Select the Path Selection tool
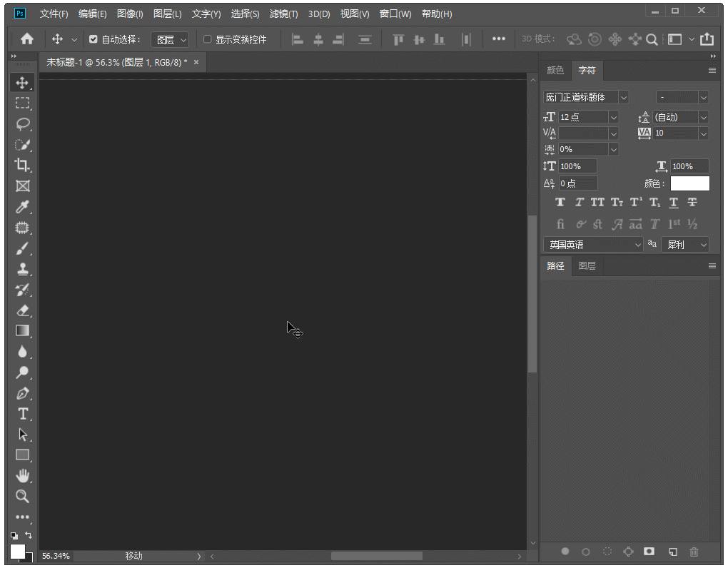The height and width of the screenshot is (573, 728). click(22, 435)
